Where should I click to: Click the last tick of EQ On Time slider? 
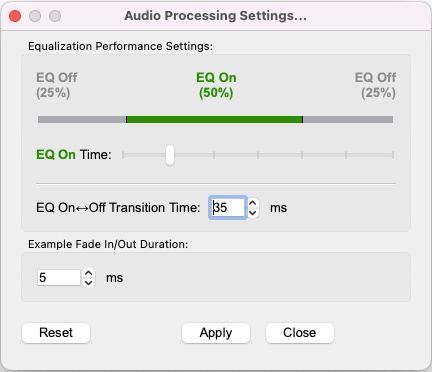[x=393, y=155]
